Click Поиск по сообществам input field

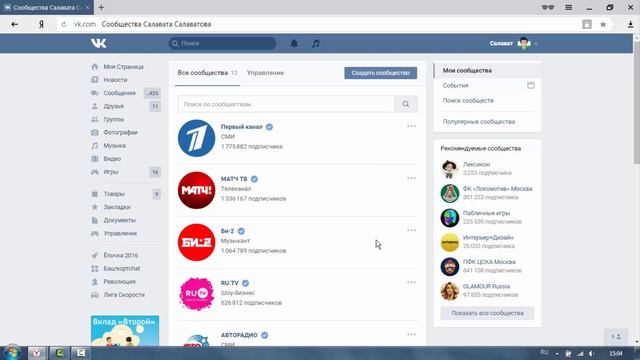(286, 104)
